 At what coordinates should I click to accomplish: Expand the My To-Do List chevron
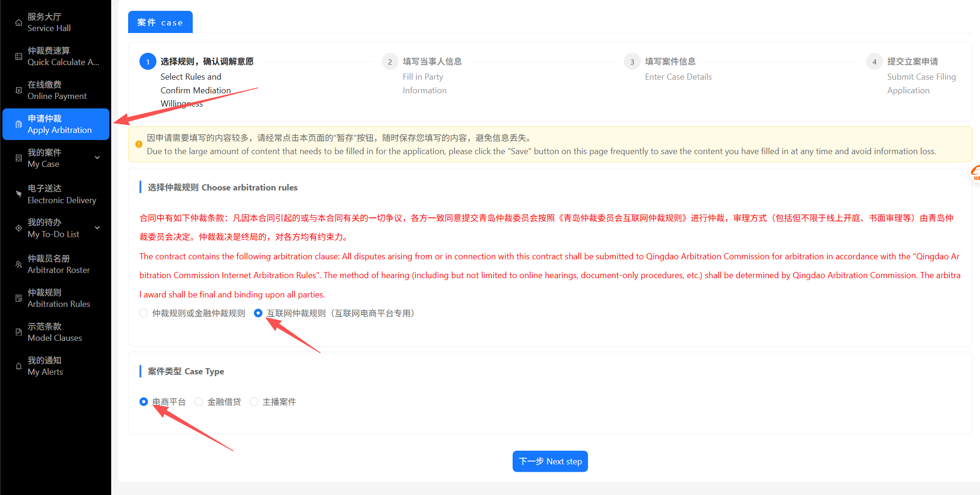pyautogui.click(x=98, y=228)
